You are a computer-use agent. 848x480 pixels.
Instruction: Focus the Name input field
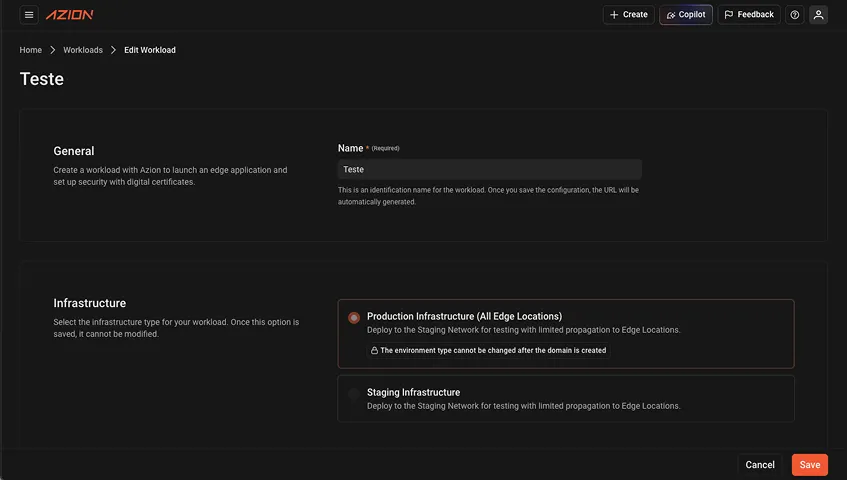coord(490,170)
